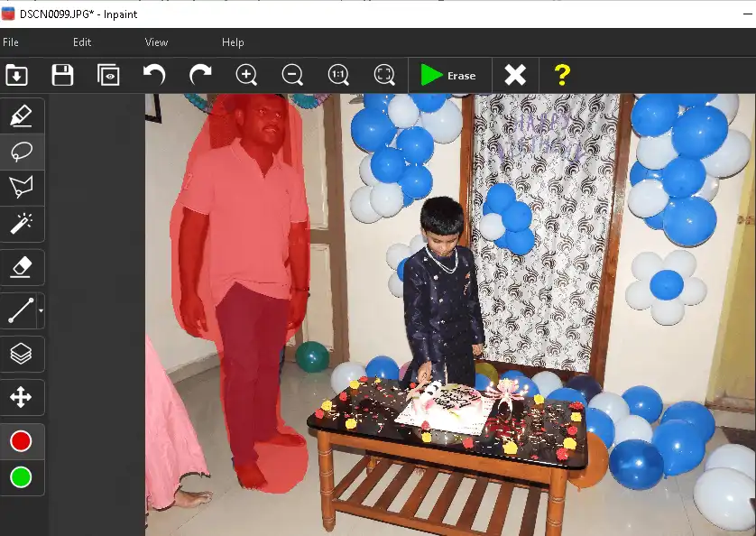Undo the last action
This screenshot has width=756, height=536.
pos(154,75)
